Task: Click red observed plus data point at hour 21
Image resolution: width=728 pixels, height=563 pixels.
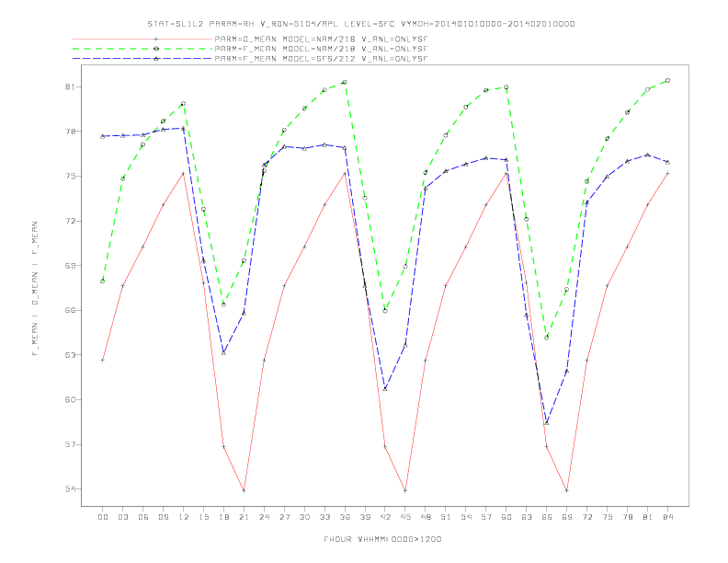Action: pos(244,490)
